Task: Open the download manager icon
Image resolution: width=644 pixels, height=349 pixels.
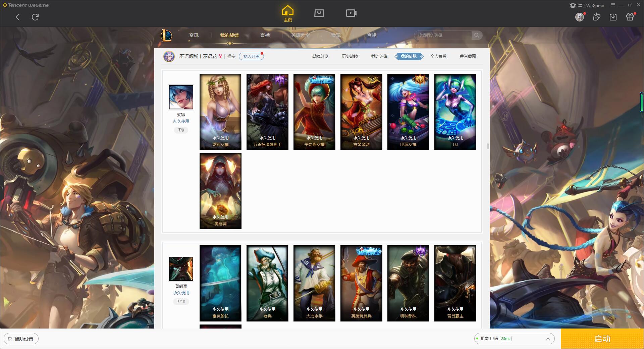Action: tap(613, 17)
